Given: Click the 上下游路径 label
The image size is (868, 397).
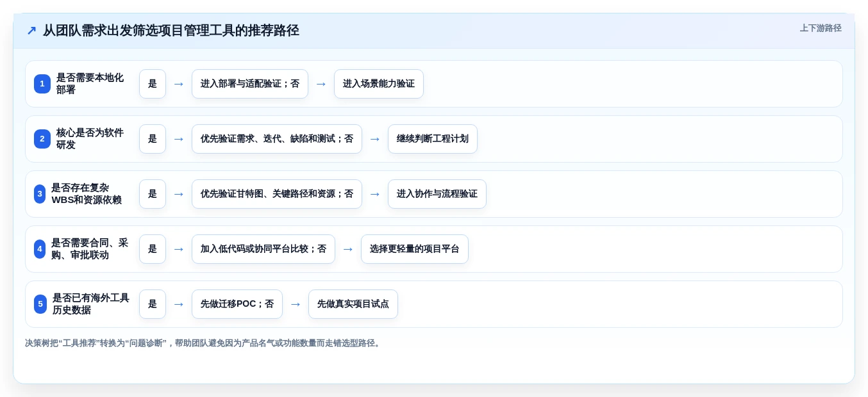Looking at the screenshot, I should 821,28.
